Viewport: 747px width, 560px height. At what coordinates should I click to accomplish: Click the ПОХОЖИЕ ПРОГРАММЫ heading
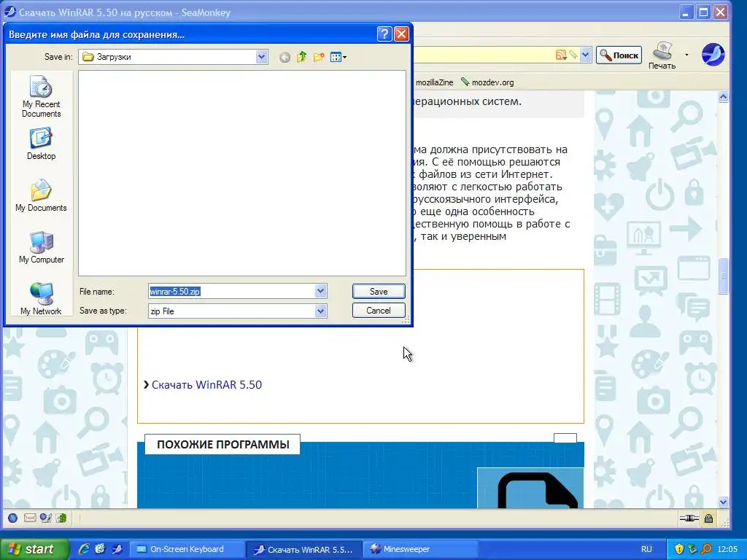click(x=223, y=444)
